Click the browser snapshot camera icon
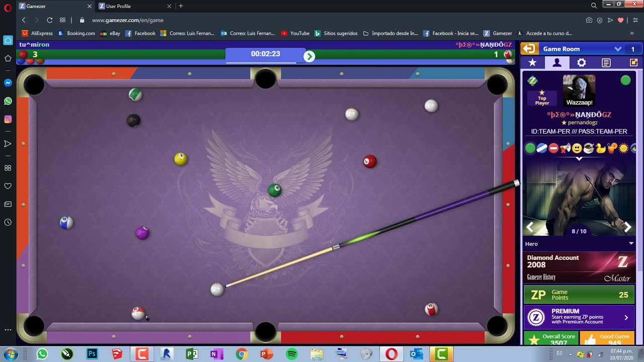 (589, 20)
